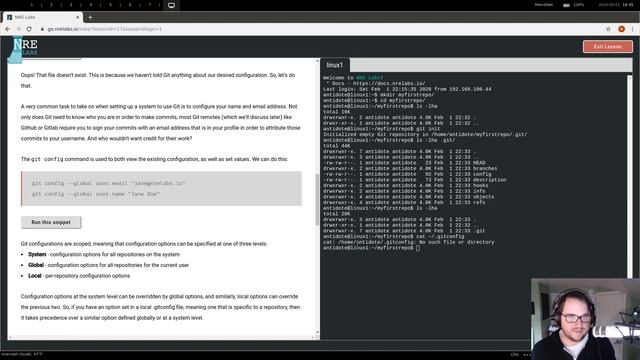The width and height of the screenshot is (640, 360).
Task: Click the battery indicator in top bar
Action: click(x=573, y=5)
